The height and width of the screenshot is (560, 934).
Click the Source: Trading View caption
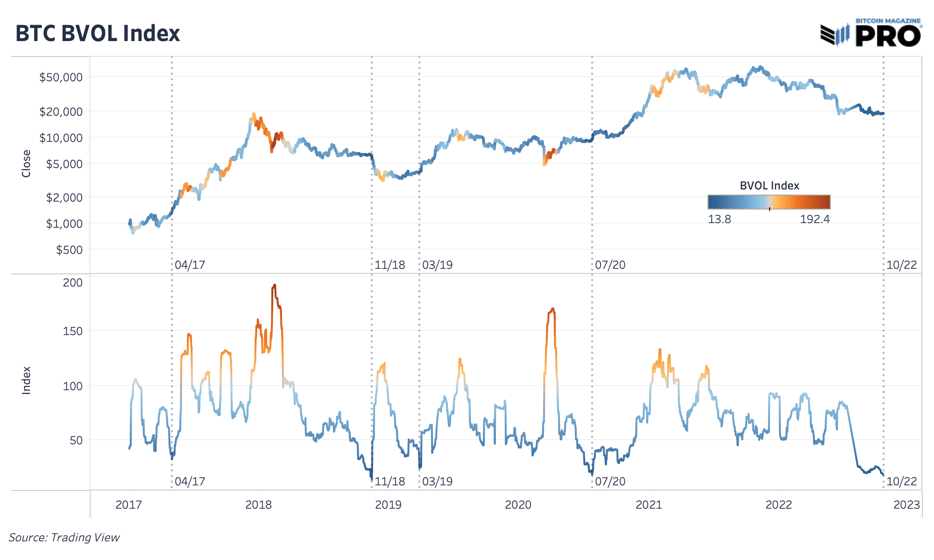[64, 537]
